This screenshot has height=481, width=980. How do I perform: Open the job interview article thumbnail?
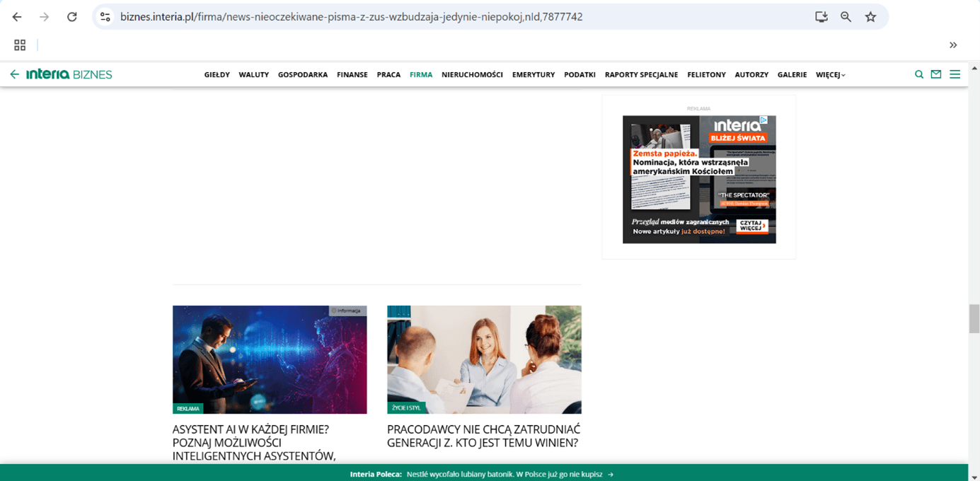(x=484, y=359)
